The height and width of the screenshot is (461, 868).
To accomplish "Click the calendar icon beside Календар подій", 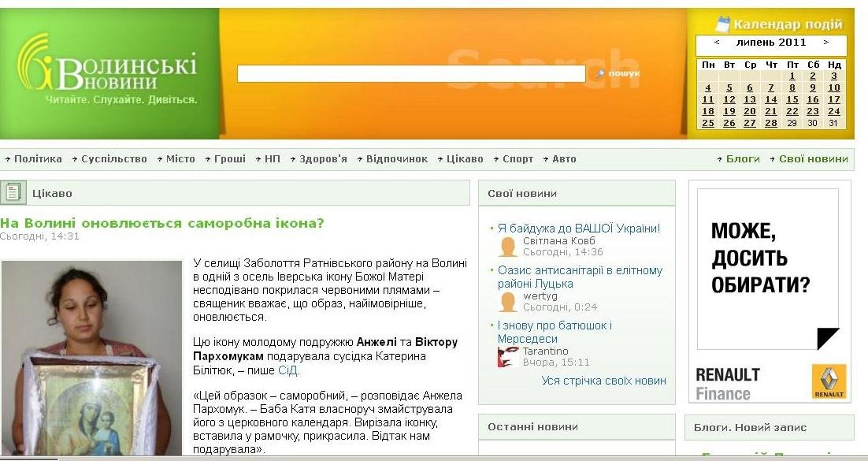I will click(x=722, y=24).
